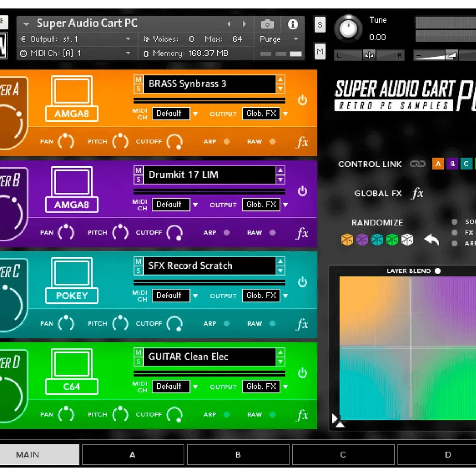Select the POKEY computer icon on Layer C
476x476 pixels.
(x=72, y=280)
